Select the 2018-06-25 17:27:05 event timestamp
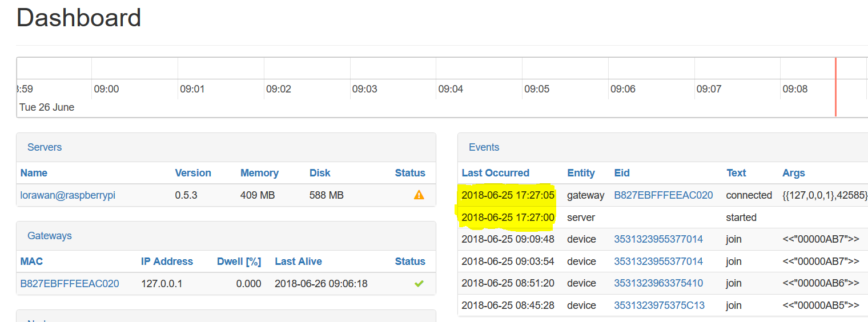Screen dimensions: 868x322 point(508,195)
